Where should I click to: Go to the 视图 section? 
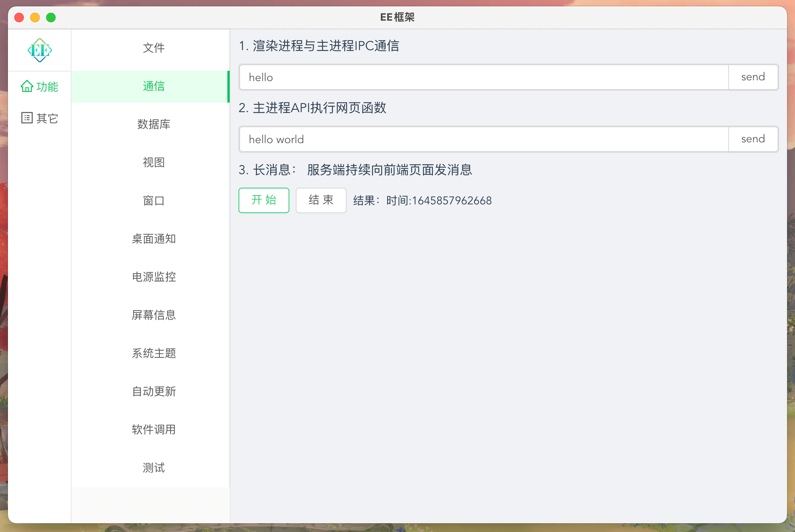[153, 162]
